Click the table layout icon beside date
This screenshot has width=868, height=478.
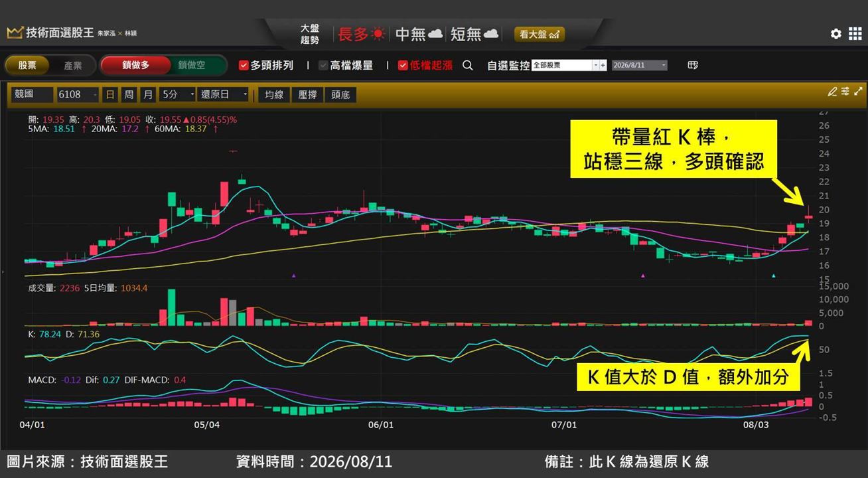point(693,65)
